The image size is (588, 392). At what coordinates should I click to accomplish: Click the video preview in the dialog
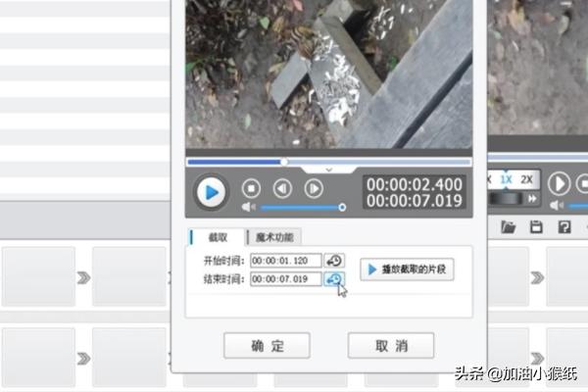point(329,74)
